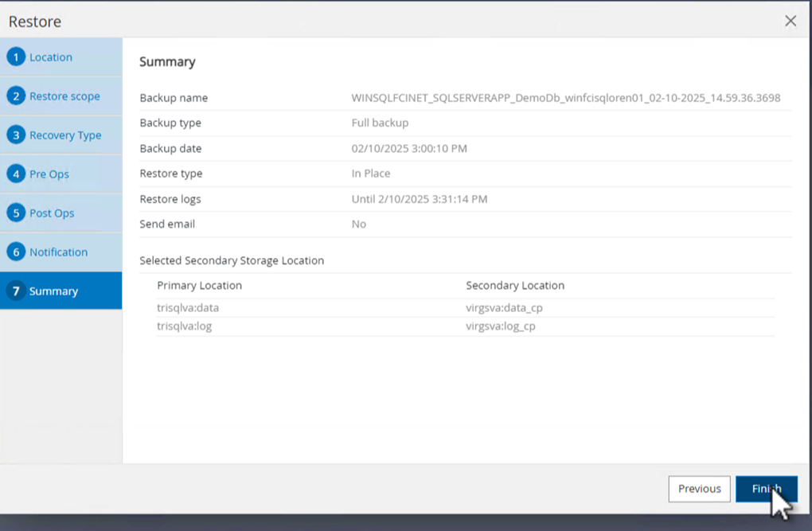Click the 'Backup date' label

[x=170, y=148]
